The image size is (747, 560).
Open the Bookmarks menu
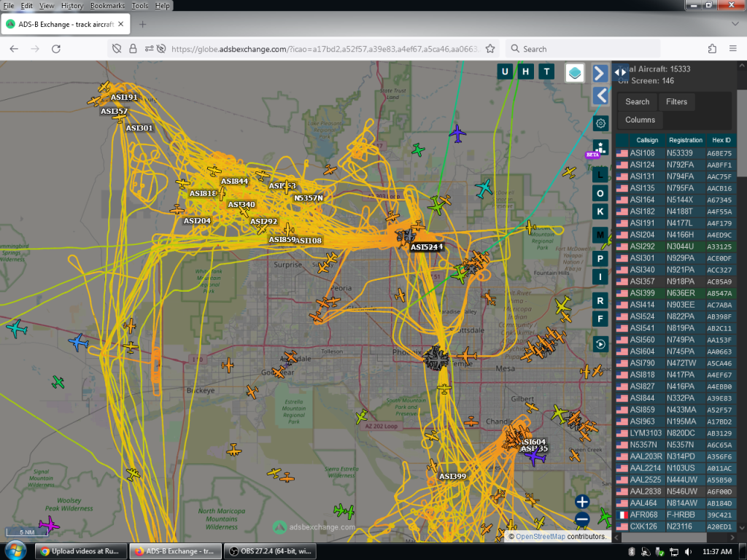coord(107,6)
